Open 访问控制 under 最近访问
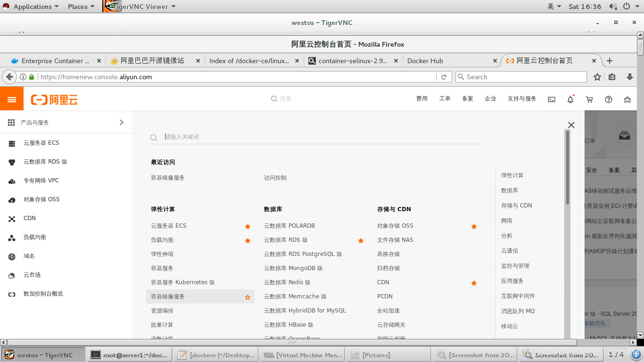Screen dimensions: 644x362 [x=275, y=178]
